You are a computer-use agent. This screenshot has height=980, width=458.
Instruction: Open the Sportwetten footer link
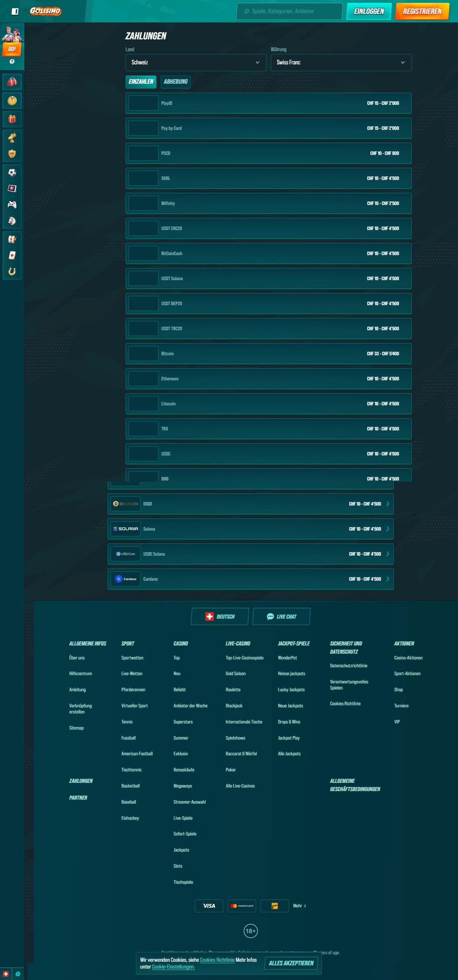pos(132,658)
